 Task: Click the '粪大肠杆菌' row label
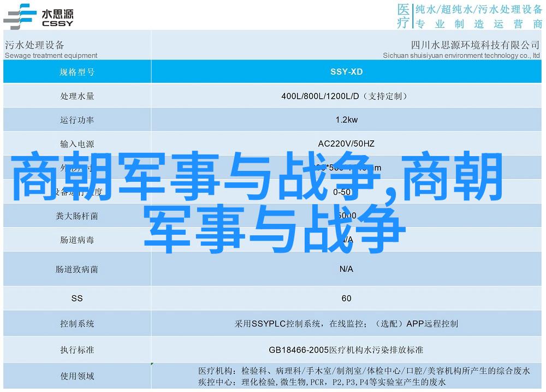(x=77, y=216)
